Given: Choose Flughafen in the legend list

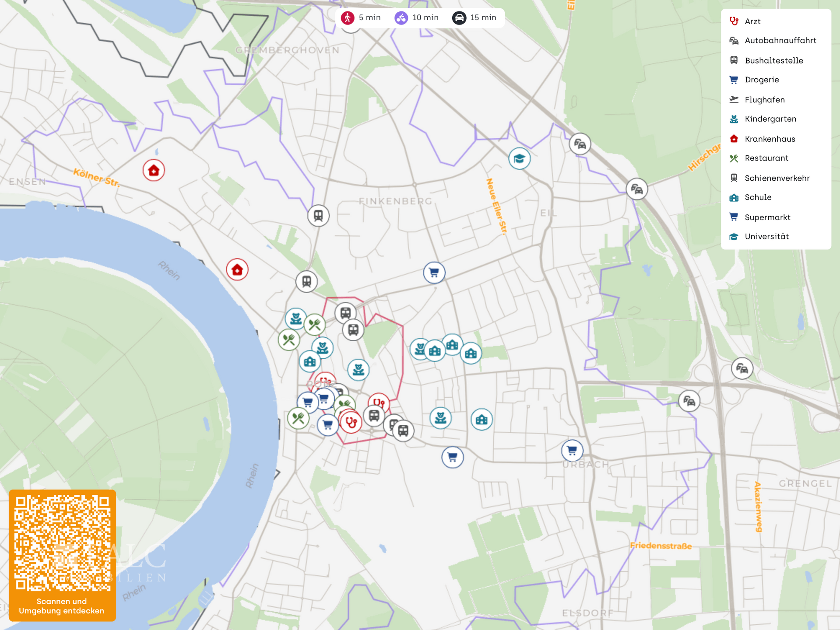Looking at the screenshot, I should (x=764, y=100).
